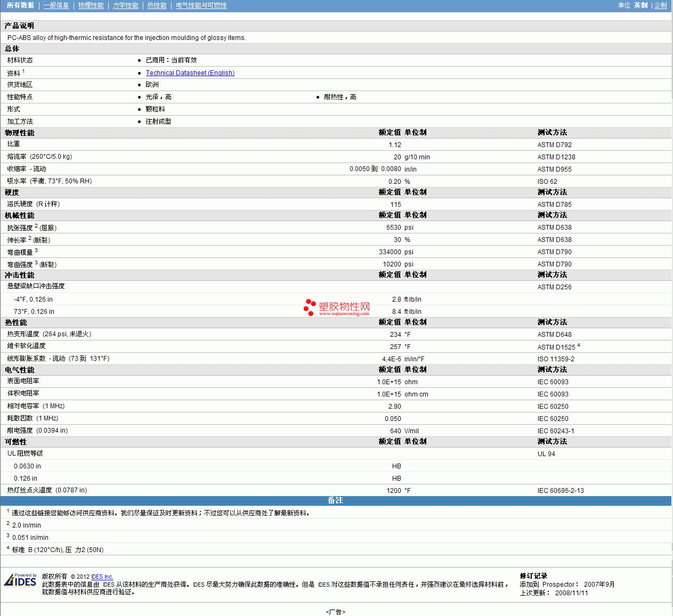Select 英制 units option
The image size is (673, 616).
[640, 5]
